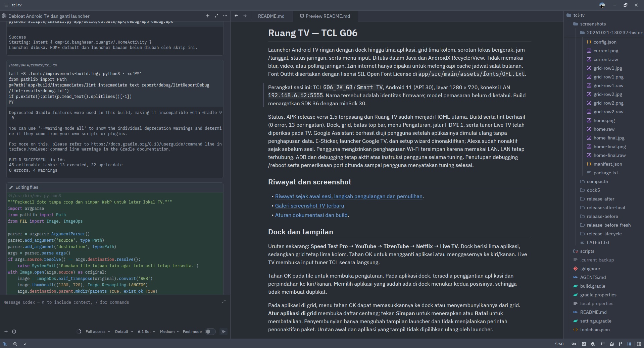
Task: Start a new thread with plus icon in agent panel header
Action: [x=207, y=16]
